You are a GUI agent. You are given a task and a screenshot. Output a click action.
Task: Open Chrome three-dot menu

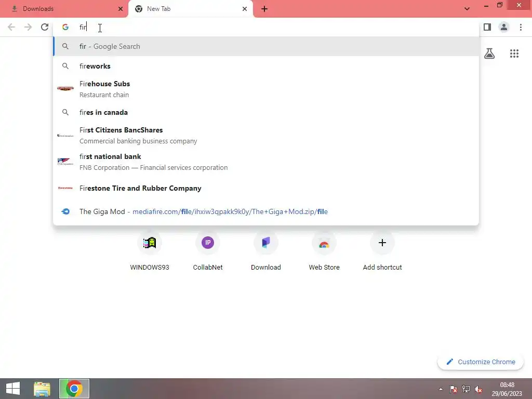521,27
